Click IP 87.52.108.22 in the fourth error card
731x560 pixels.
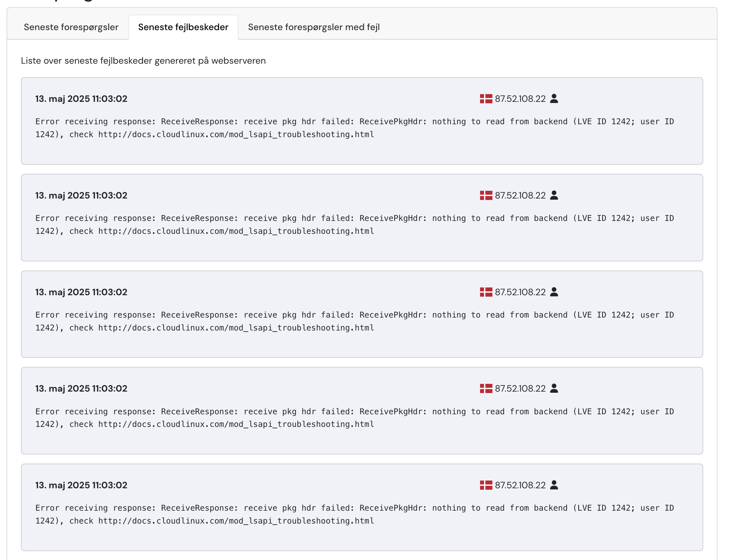520,388
